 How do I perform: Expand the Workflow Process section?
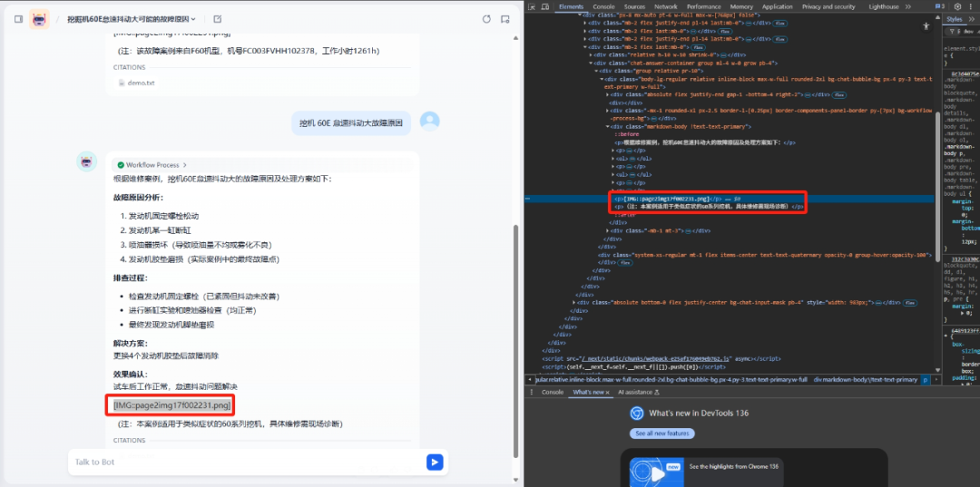coord(152,165)
